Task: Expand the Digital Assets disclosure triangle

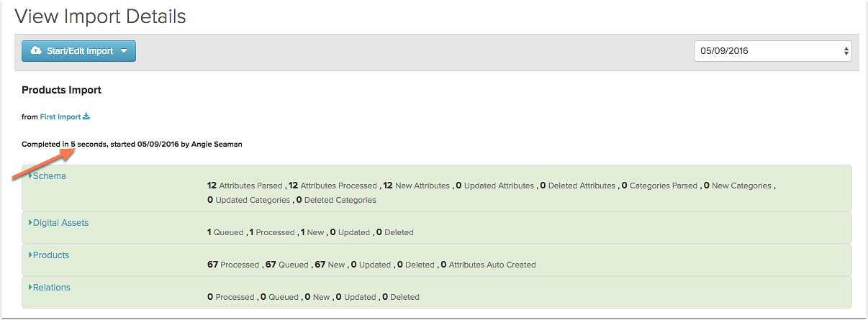Action: coord(30,223)
